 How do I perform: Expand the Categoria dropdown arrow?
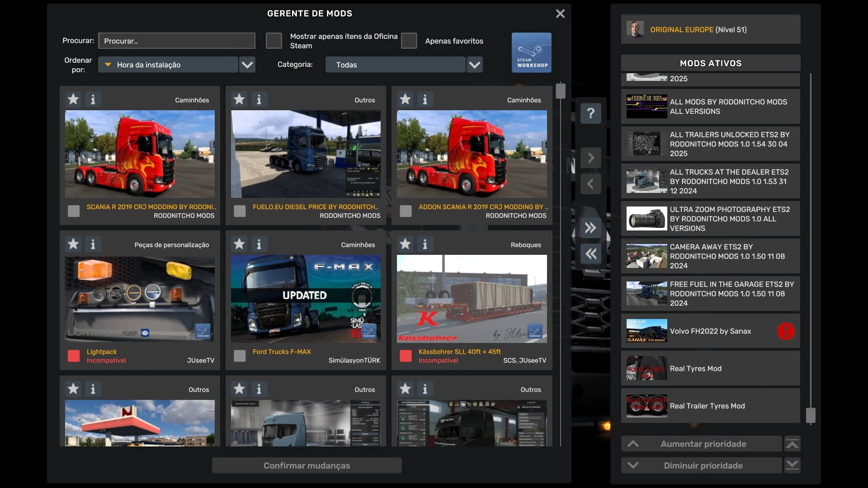coord(474,65)
